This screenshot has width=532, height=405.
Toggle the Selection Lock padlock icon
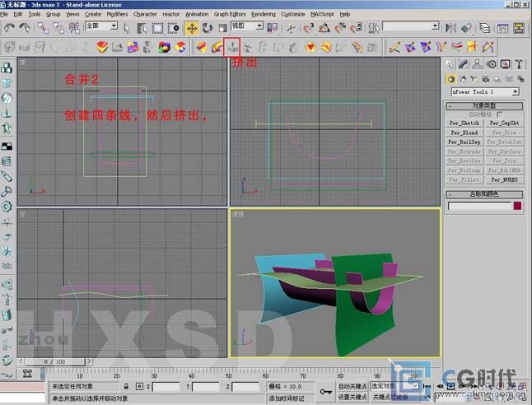pos(126,386)
